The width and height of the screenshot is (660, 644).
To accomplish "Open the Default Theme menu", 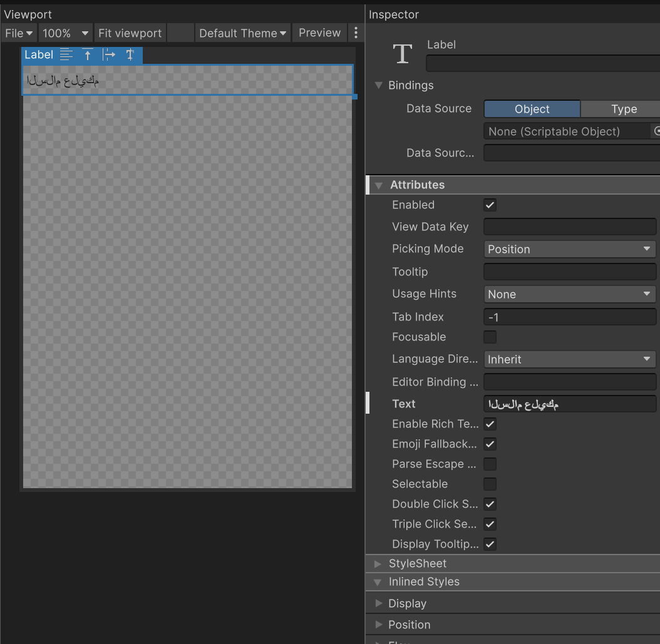I will pos(243,33).
